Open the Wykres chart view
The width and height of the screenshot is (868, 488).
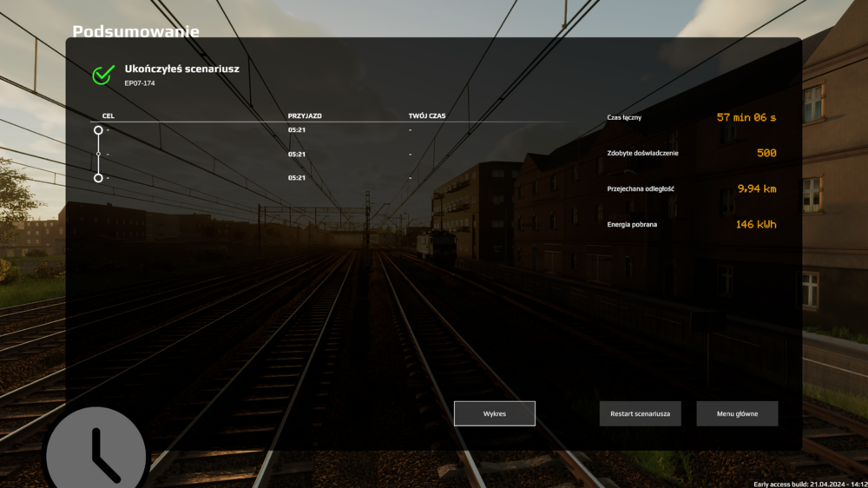[x=495, y=413]
